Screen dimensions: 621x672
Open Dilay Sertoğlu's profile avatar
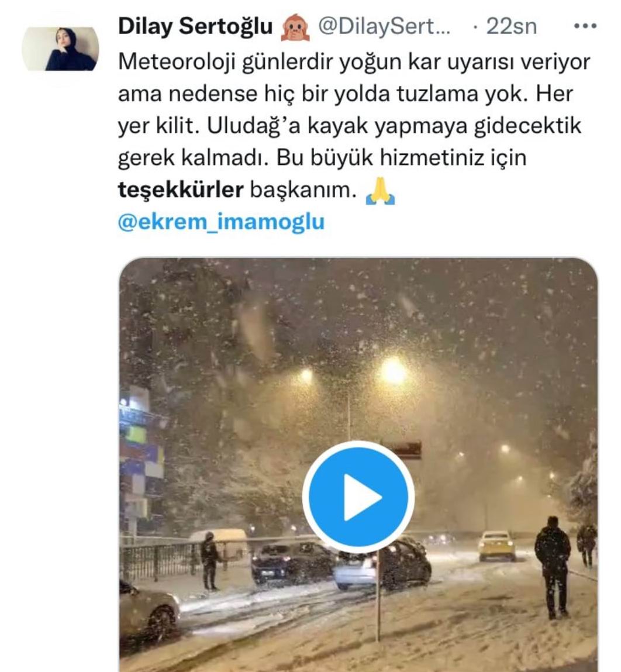pyautogui.click(x=60, y=49)
